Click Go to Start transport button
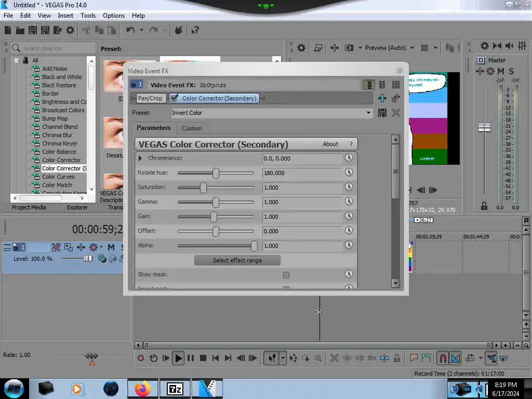Image resolution: width=532 pixels, height=399 pixels. 216,358
